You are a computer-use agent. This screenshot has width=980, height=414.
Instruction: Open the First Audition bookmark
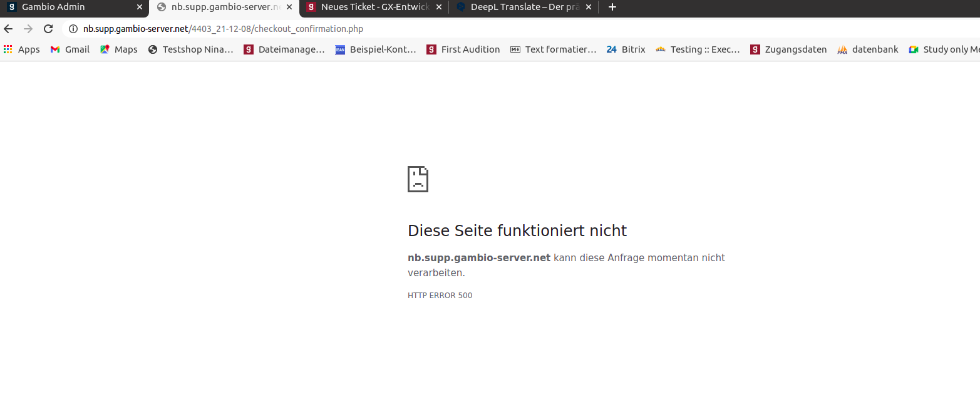coord(463,49)
